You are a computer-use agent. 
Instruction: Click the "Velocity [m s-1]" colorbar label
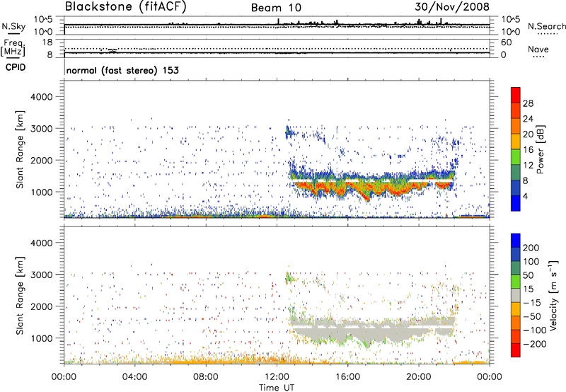(553, 295)
